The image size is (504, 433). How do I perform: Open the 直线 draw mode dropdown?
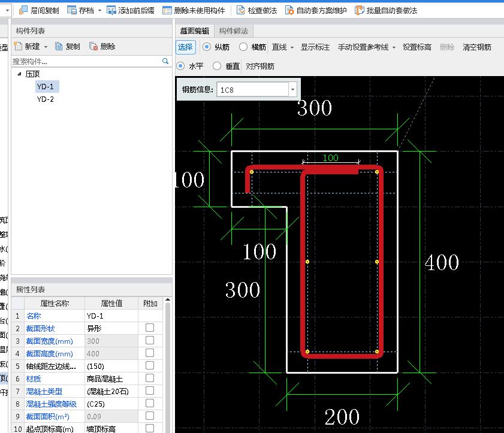(x=292, y=47)
